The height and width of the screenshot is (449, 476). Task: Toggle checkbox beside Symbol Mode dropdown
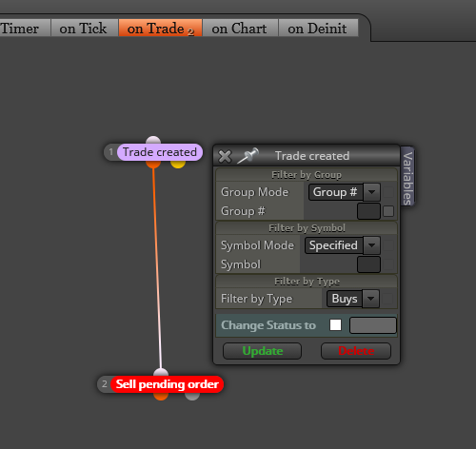tap(388, 245)
